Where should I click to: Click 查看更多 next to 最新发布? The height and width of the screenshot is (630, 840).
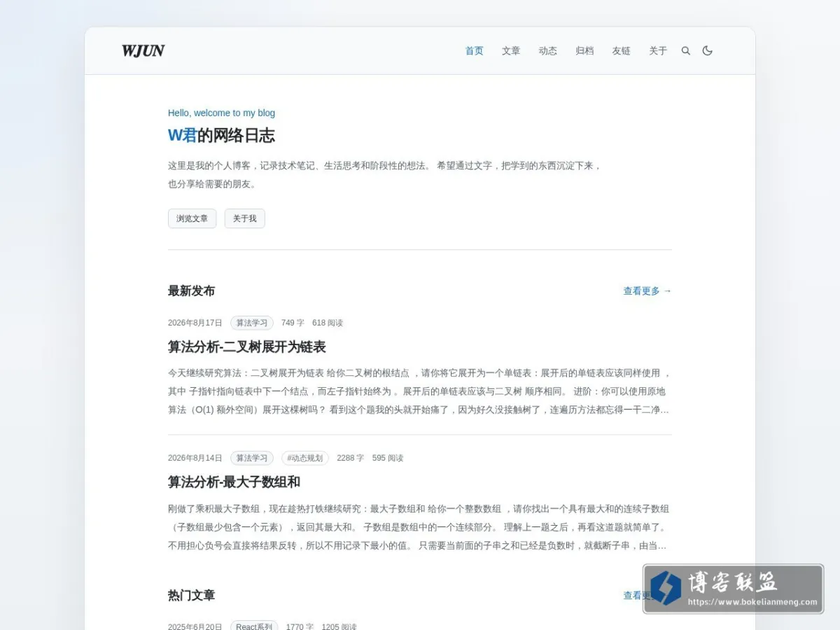[x=647, y=290]
